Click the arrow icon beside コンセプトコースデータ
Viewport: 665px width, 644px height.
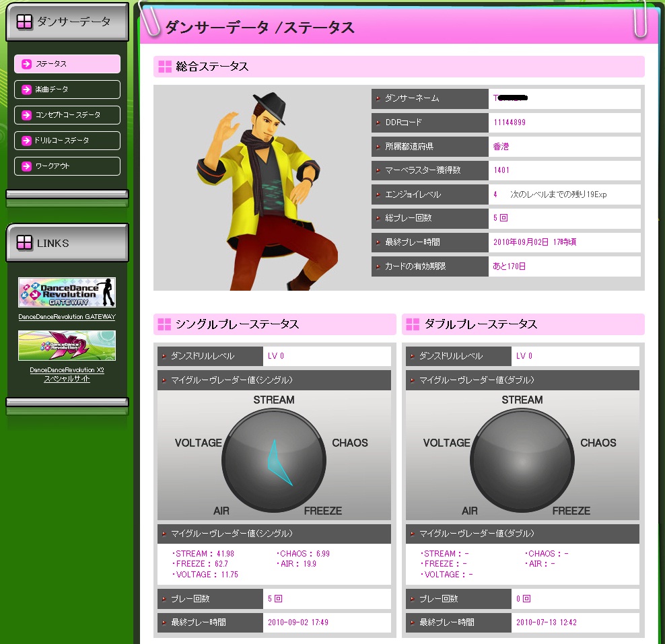[x=26, y=115]
